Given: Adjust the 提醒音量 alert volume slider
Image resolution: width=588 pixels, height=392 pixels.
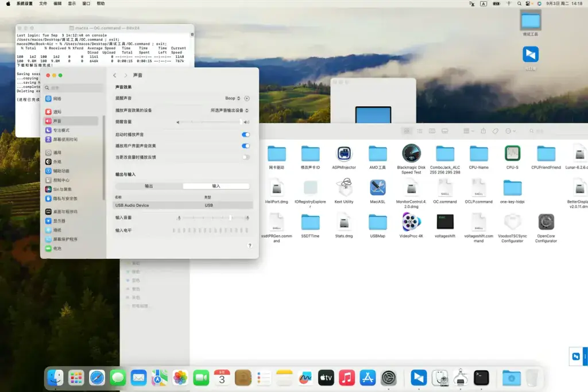Looking at the screenshot, I should (212, 122).
